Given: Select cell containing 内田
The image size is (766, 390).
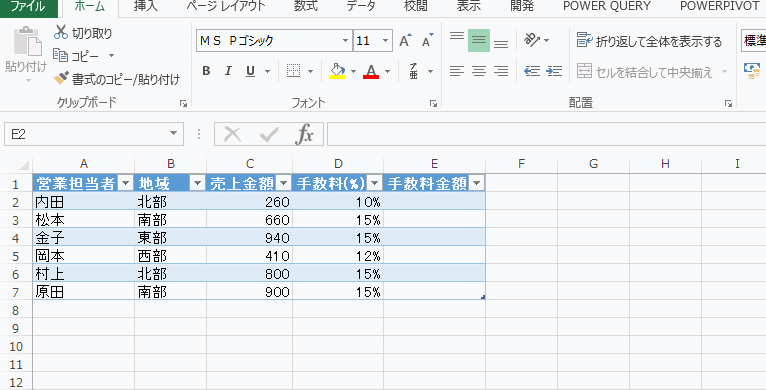Looking at the screenshot, I should pos(84,201).
